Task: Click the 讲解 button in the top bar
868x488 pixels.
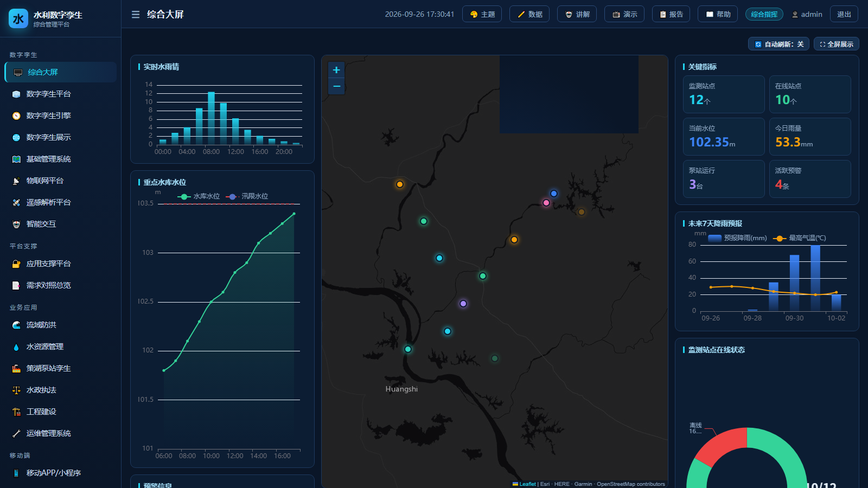Action: 577,14
